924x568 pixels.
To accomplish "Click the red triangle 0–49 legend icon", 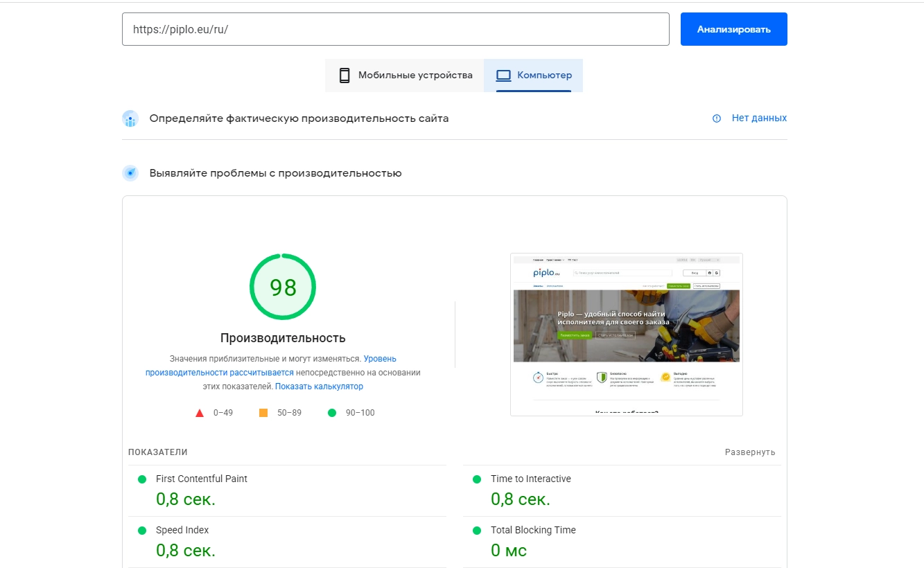I will (x=200, y=413).
